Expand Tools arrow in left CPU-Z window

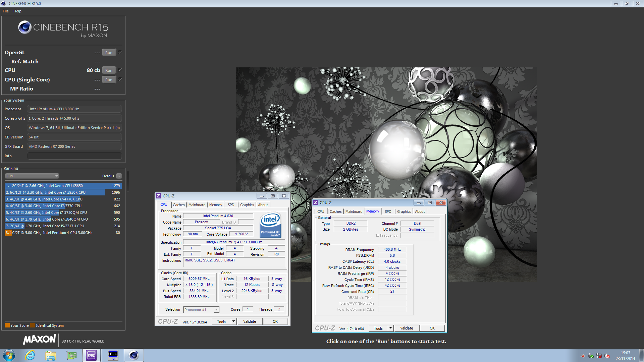(x=234, y=321)
